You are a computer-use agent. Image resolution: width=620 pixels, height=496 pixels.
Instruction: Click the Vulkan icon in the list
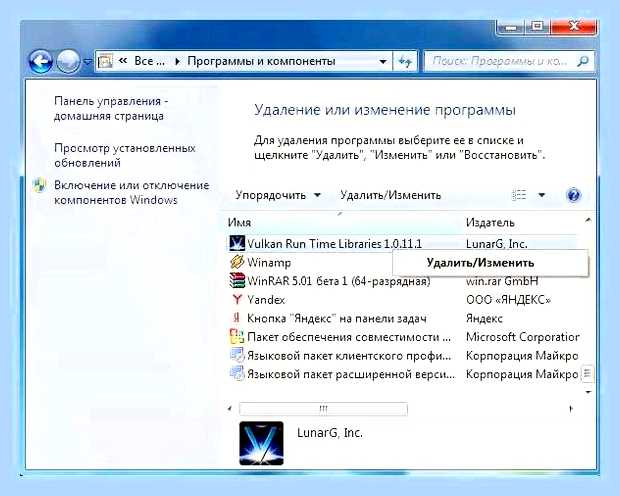(237, 243)
